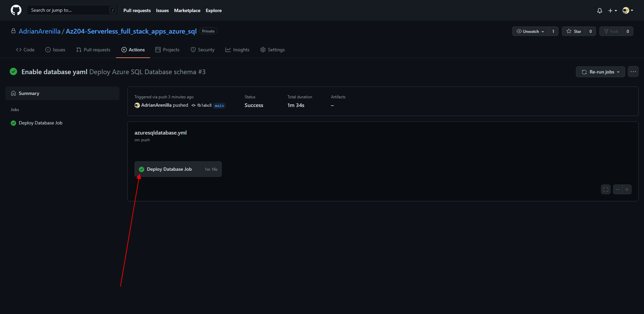
Task: Open the Insights tab
Action: point(237,50)
